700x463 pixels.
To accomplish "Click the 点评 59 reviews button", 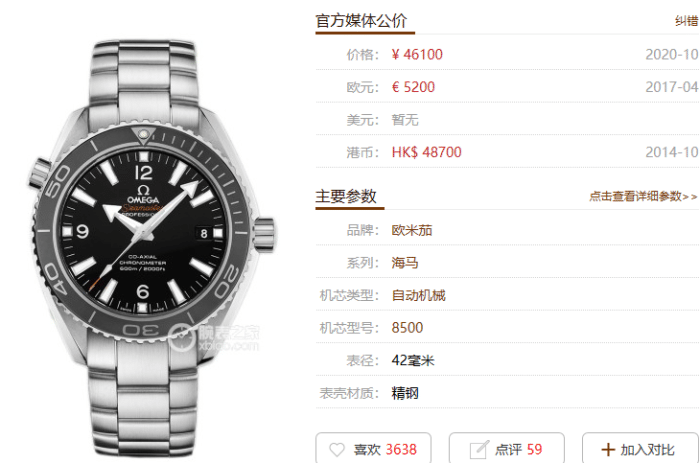I will [507, 448].
